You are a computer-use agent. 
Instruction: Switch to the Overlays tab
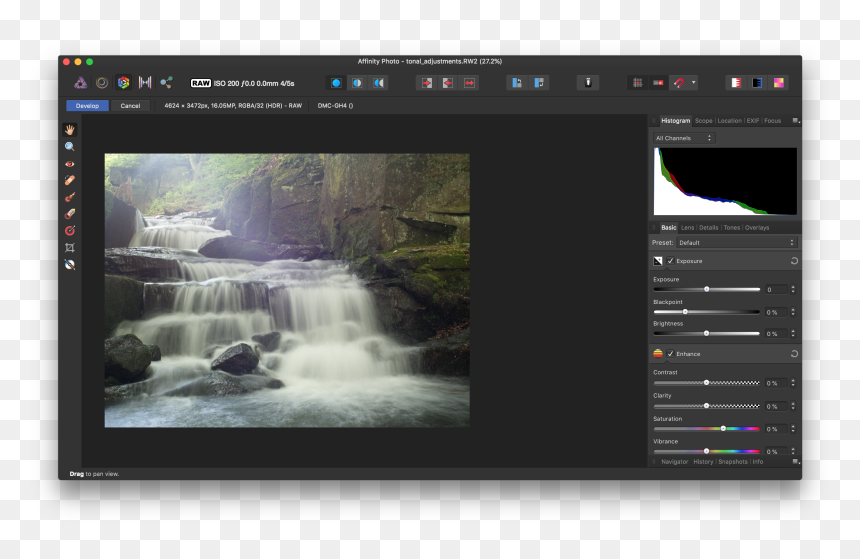(757, 228)
